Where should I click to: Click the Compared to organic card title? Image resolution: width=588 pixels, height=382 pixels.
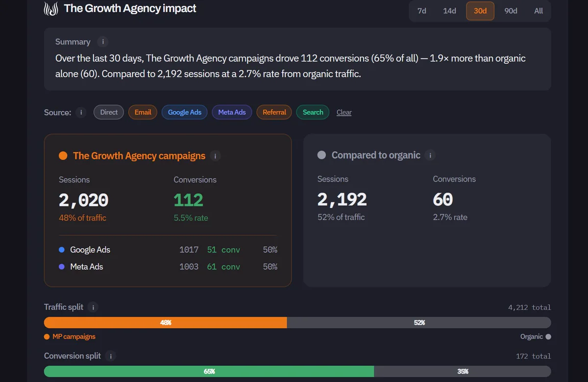(376, 155)
